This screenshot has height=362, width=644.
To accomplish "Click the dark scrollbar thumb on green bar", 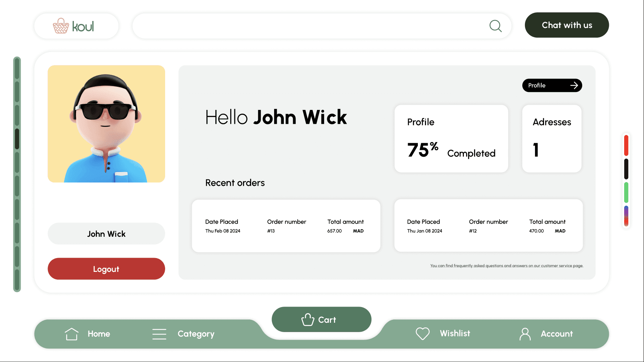I will click(17, 139).
